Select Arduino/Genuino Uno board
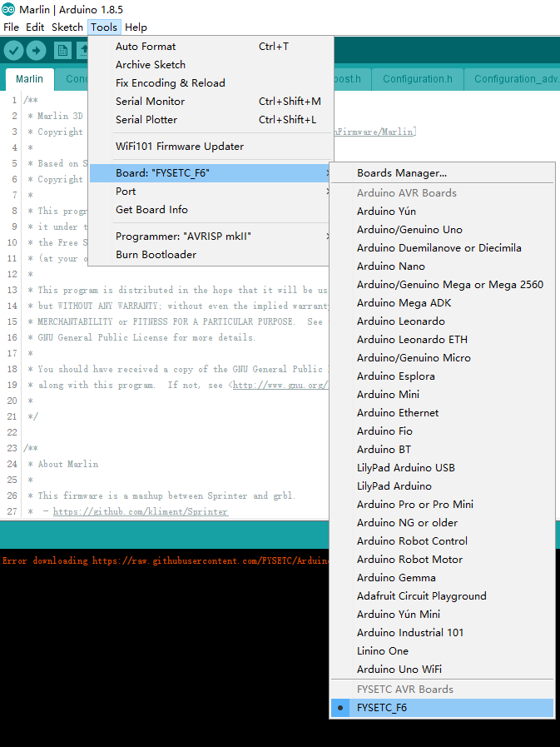The image size is (560, 747). pyautogui.click(x=443, y=230)
